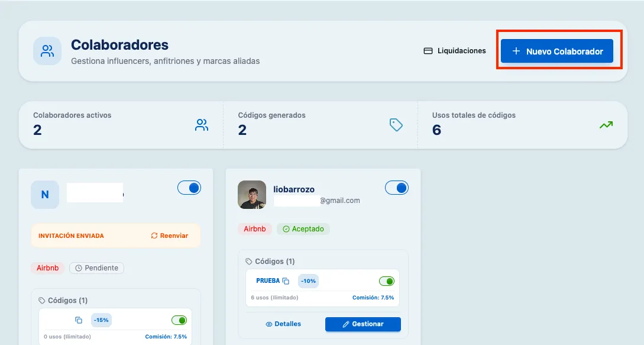Image resolution: width=644 pixels, height=345 pixels.
Task: Click the 0 usos (Ilimitado) text
Action: (x=67, y=336)
